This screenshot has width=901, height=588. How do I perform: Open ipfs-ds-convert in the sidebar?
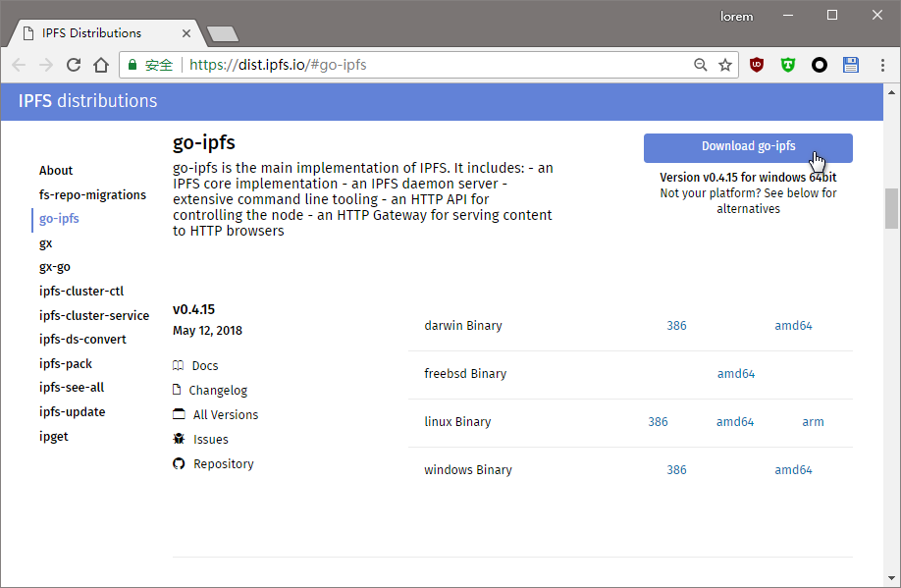pyautogui.click(x=82, y=339)
